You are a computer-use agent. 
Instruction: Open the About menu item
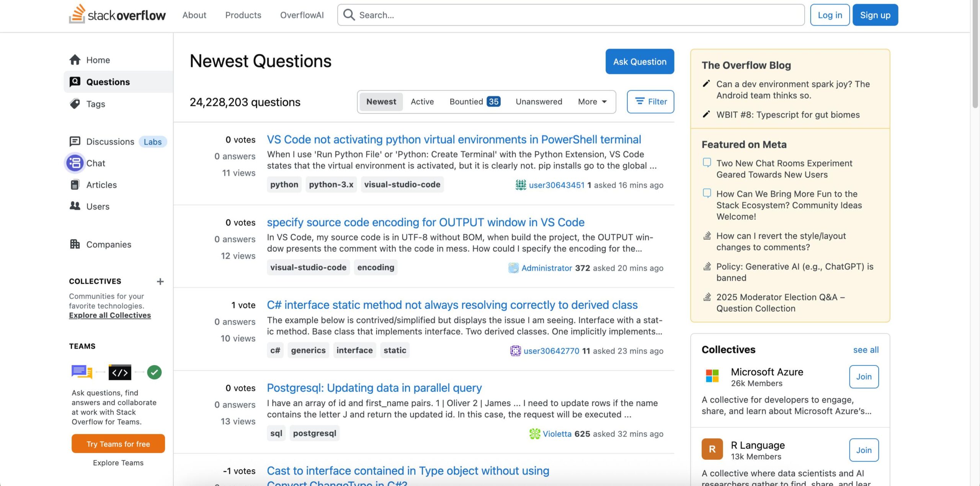194,15
